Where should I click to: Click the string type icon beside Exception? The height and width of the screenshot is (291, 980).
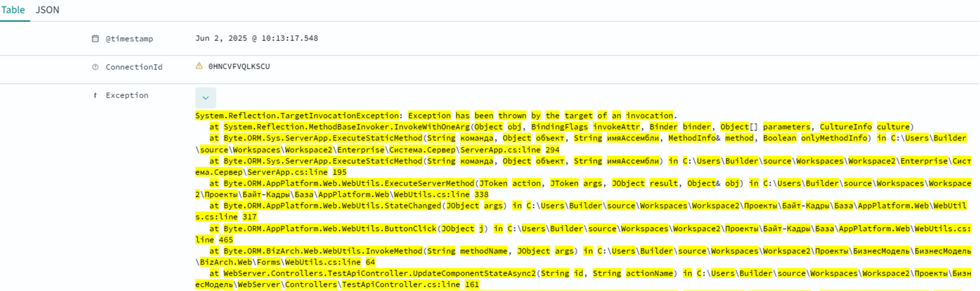(95, 95)
